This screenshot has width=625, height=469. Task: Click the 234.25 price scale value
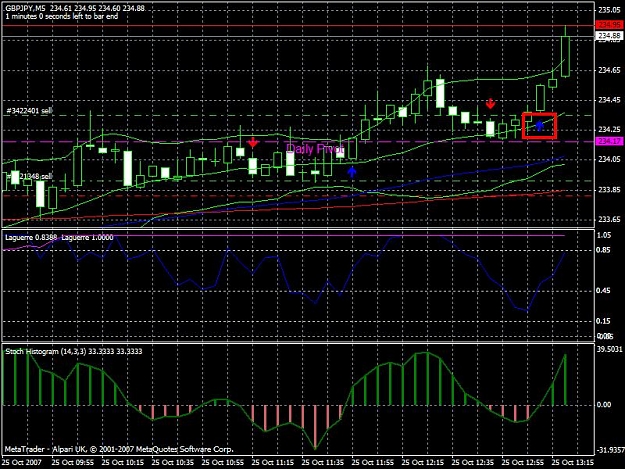tap(609, 130)
